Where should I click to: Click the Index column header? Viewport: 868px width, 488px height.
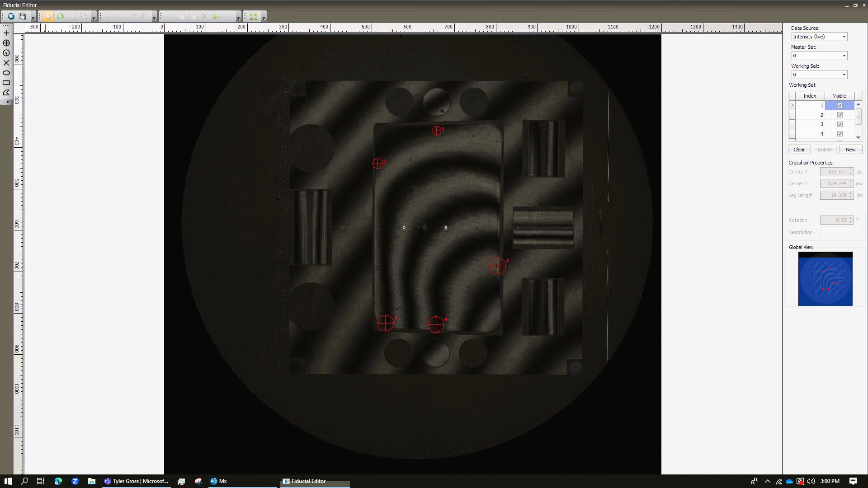[809, 96]
